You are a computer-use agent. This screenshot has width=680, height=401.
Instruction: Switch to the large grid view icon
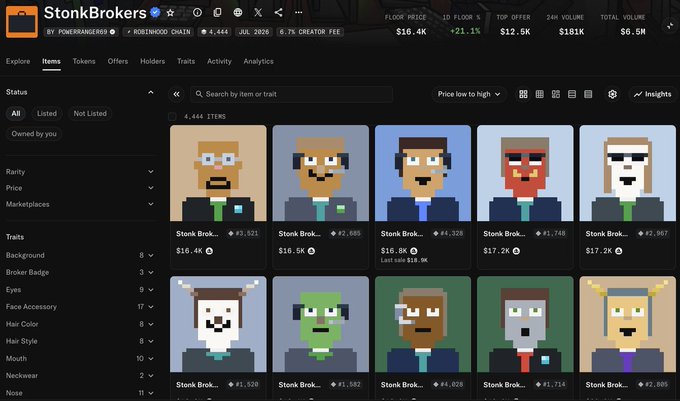point(523,94)
